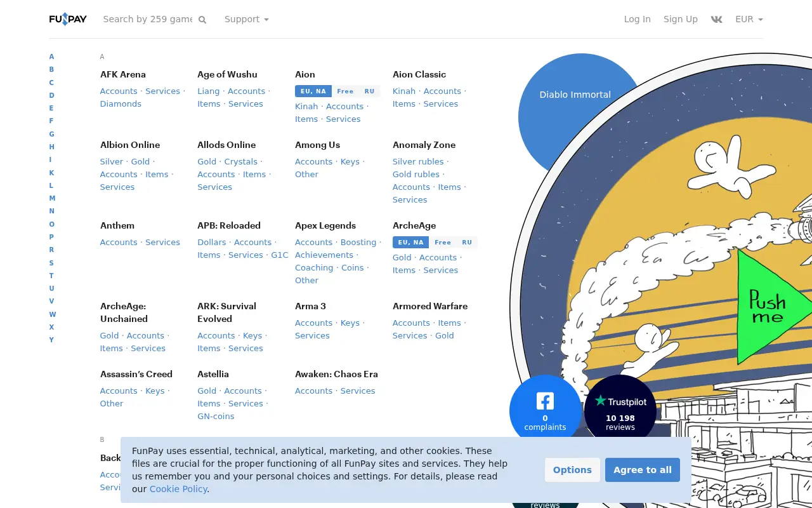Select ArcheAge EU, NA server toggle
Viewport: 812px width, 508px height.
tap(411, 243)
